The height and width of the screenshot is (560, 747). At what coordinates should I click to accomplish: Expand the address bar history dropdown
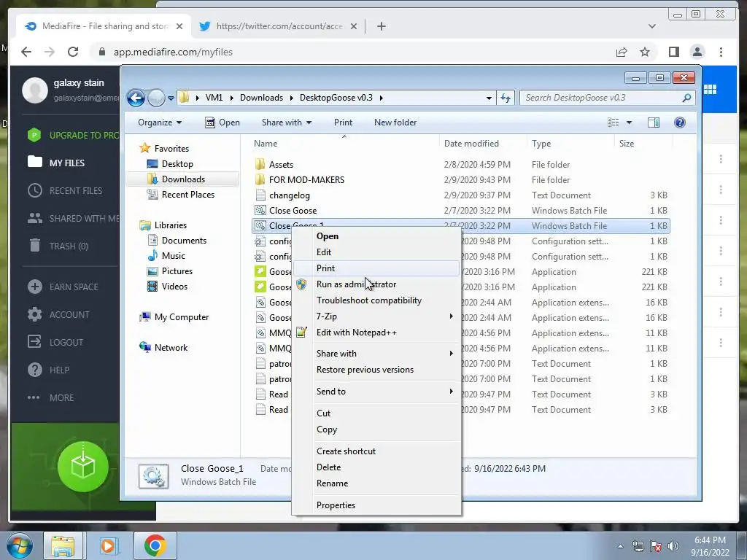point(489,98)
